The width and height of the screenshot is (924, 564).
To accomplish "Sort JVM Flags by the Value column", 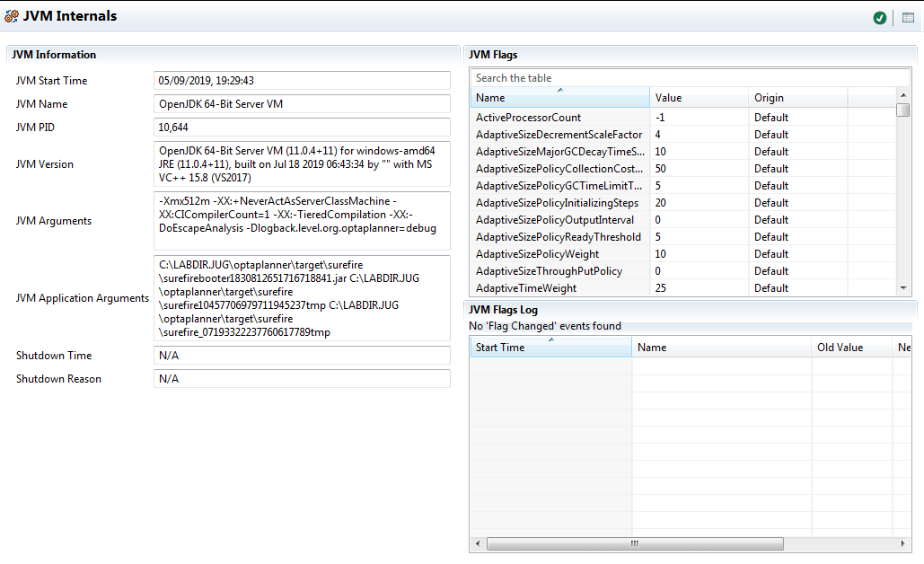I will (x=700, y=97).
